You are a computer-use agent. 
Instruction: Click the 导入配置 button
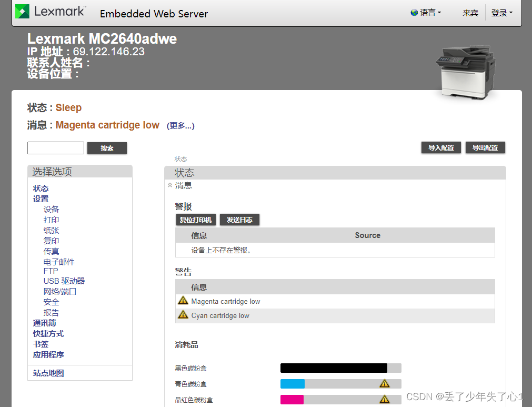(x=441, y=147)
